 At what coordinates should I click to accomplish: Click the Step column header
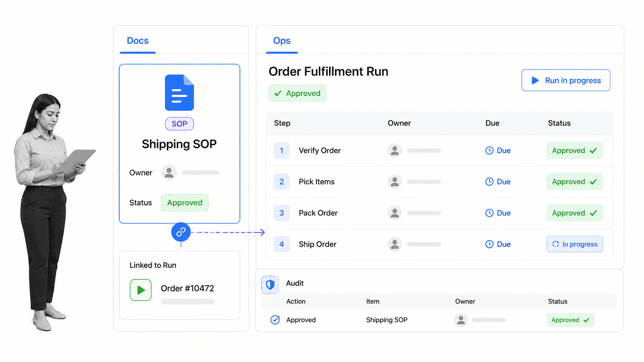[282, 123]
